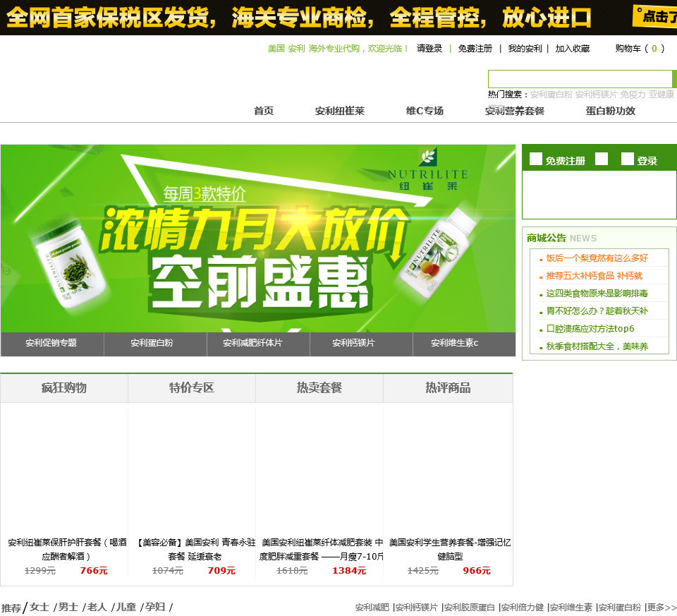677x616 pixels.
Task: Open 安利纽崔莱 navigation item
Action: [x=340, y=111]
